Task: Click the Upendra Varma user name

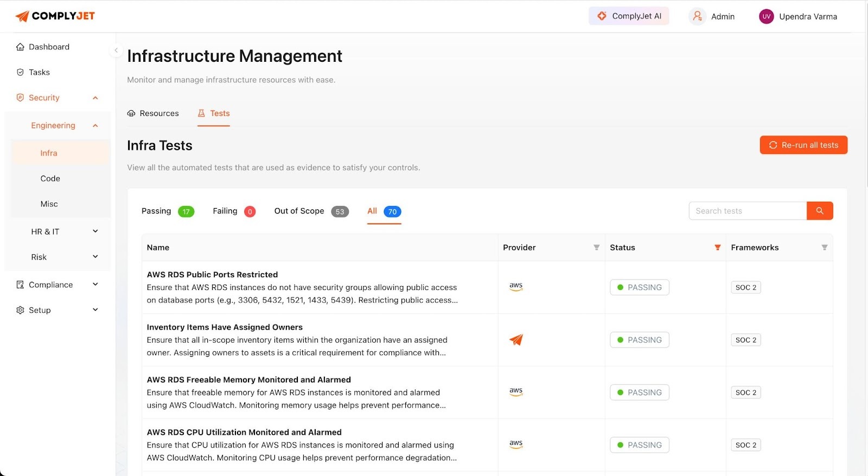Action: pos(808,17)
